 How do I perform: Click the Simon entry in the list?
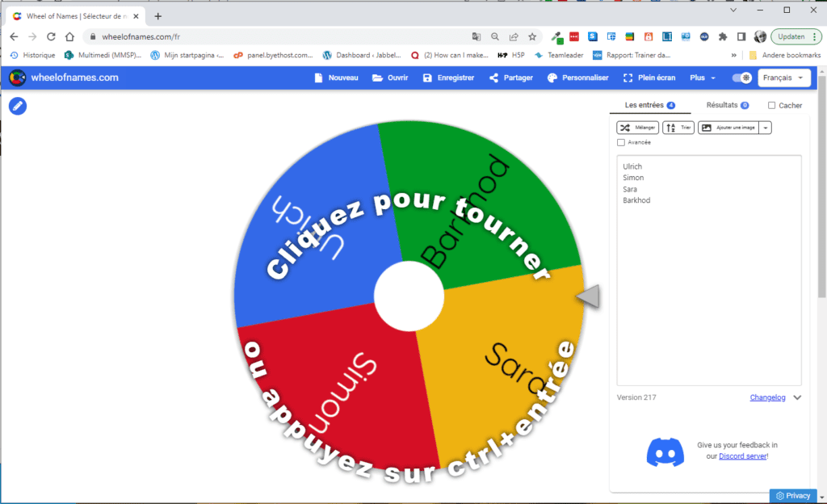(x=633, y=178)
